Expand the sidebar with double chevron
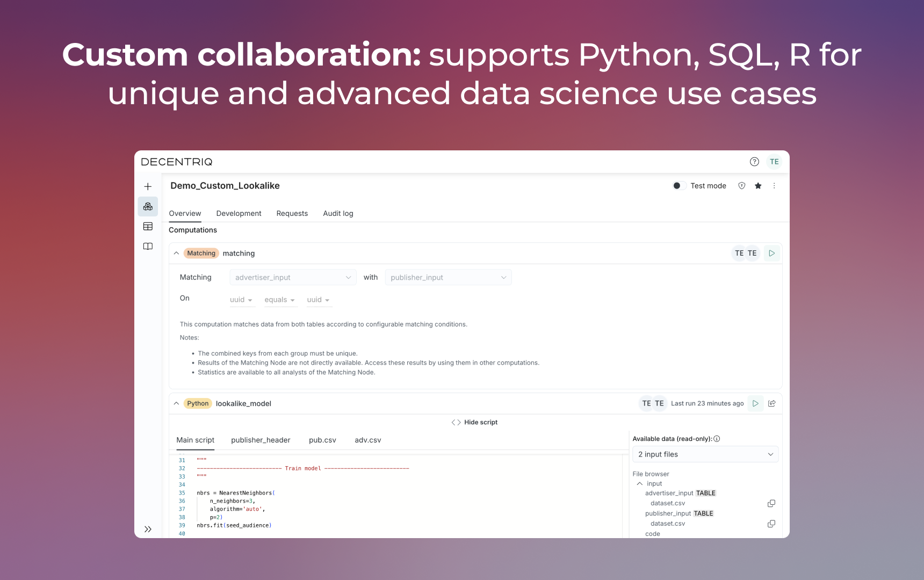Image resolution: width=924 pixels, height=580 pixels. pos(148,530)
